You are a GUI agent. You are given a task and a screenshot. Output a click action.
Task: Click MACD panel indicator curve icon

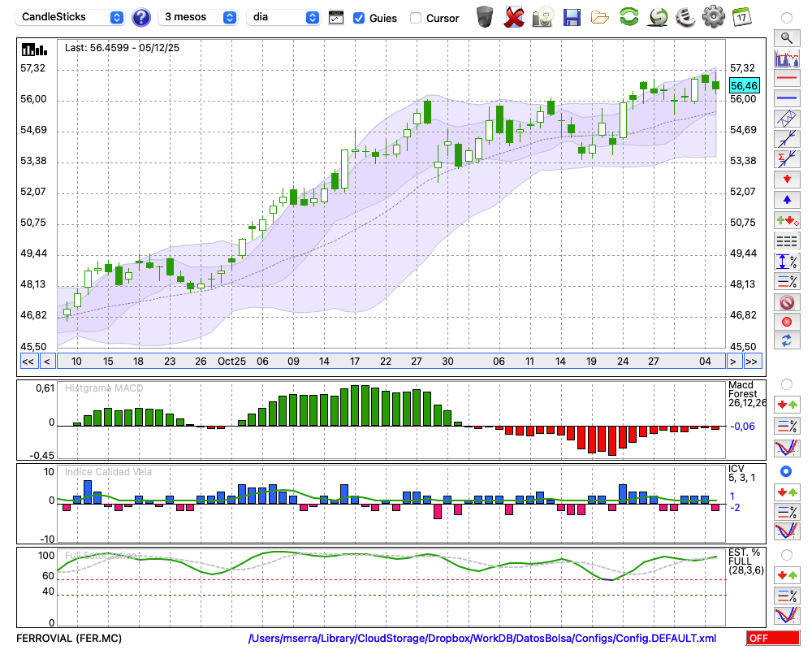point(787,448)
